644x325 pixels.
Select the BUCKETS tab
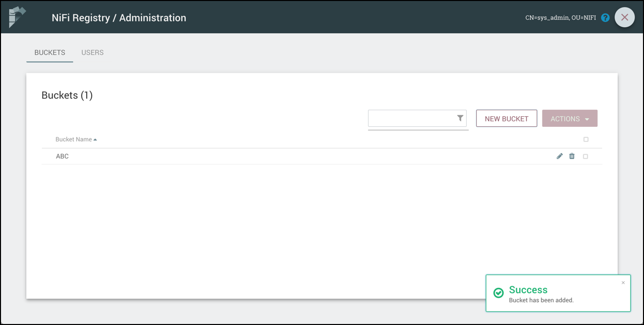pos(49,52)
